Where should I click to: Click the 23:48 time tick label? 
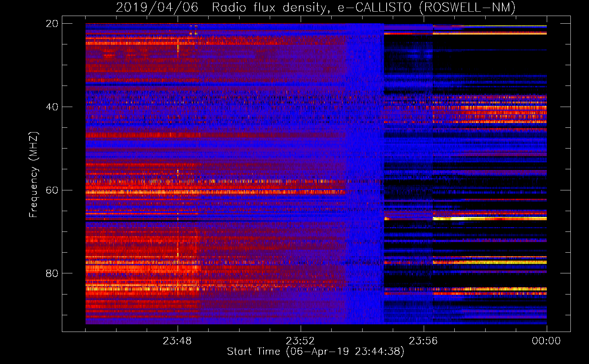pos(177,341)
